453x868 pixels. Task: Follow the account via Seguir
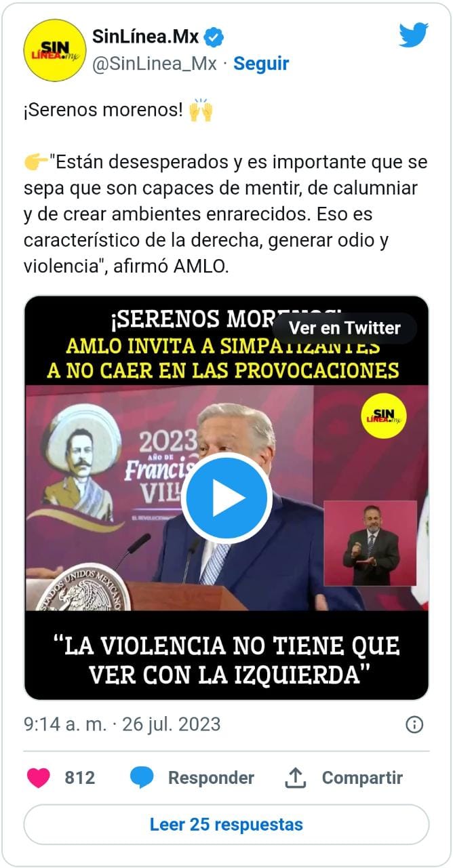click(x=261, y=64)
